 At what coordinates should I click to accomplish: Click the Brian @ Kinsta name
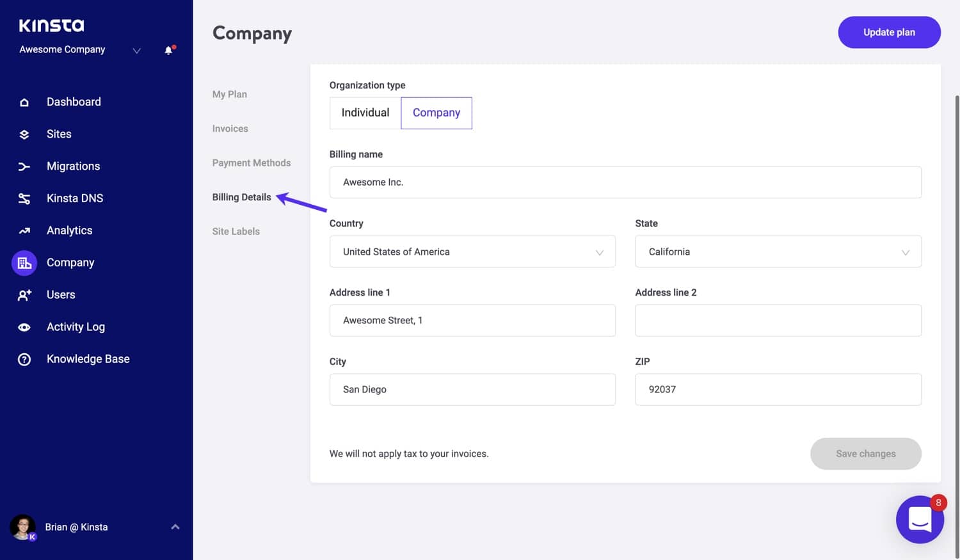(x=76, y=527)
